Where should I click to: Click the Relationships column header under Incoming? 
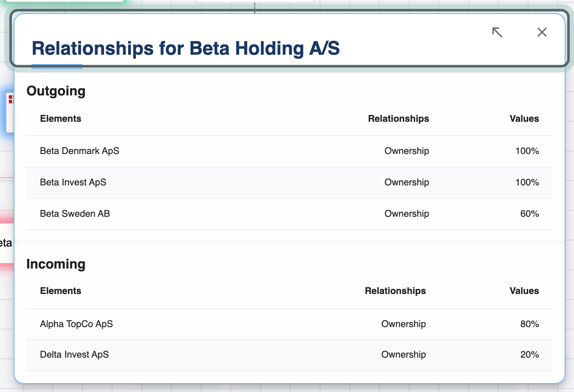pyautogui.click(x=395, y=291)
